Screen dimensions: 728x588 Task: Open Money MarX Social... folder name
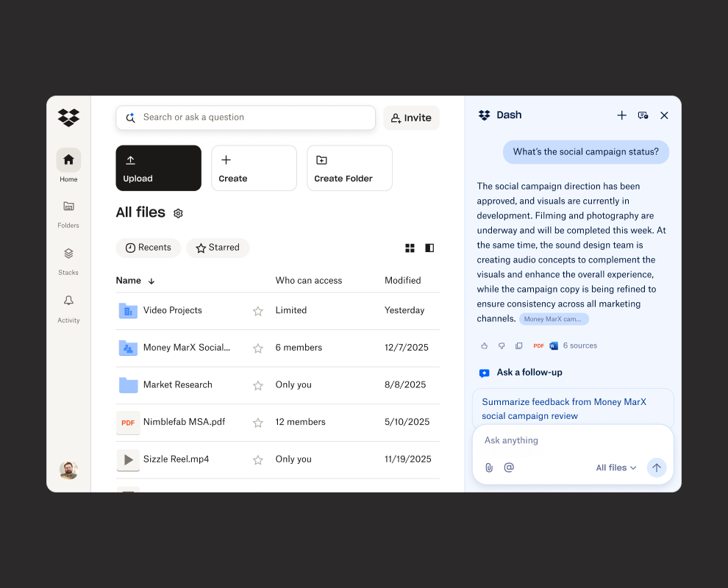pyautogui.click(x=187, y=347)
